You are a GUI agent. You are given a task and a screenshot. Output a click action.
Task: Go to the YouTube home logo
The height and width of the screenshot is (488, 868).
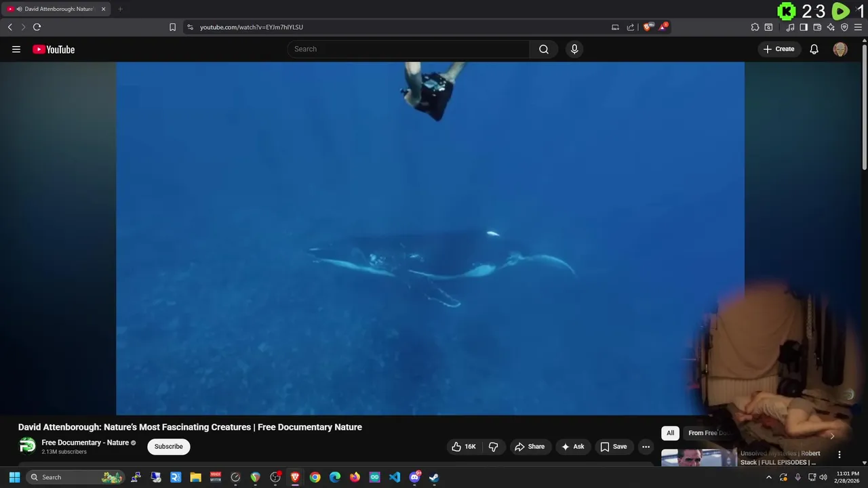[54, 49]
